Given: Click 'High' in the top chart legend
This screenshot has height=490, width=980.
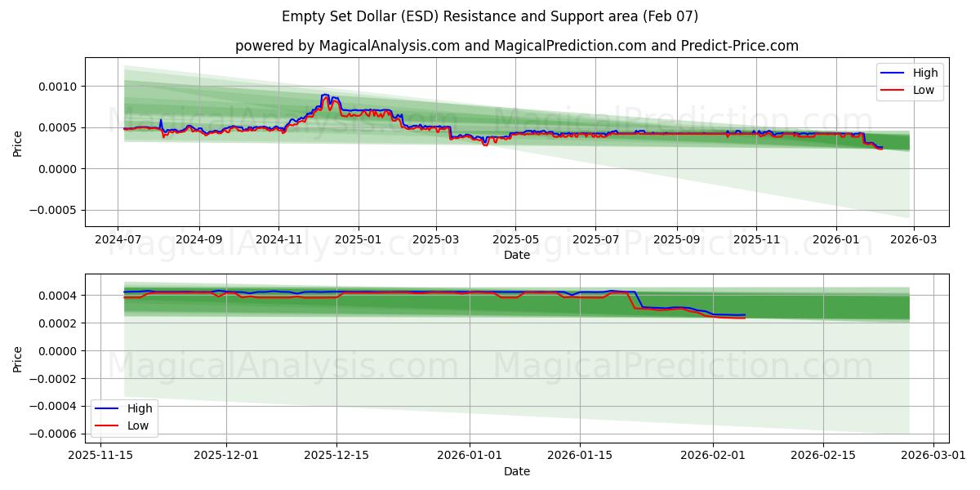Looking at the screenshot, I should (x=925, y=73).
